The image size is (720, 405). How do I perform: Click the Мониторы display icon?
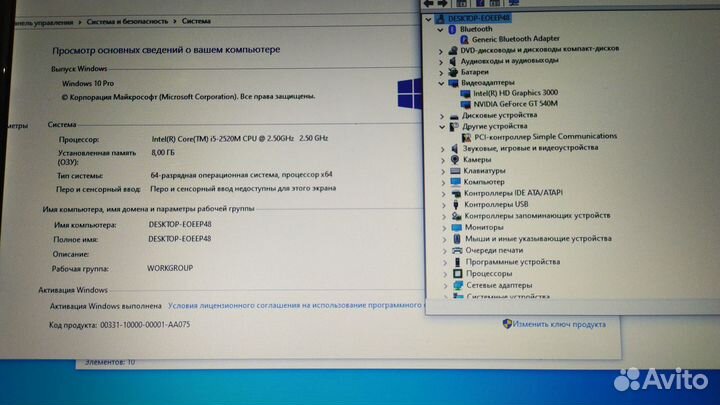coord(456,227)
